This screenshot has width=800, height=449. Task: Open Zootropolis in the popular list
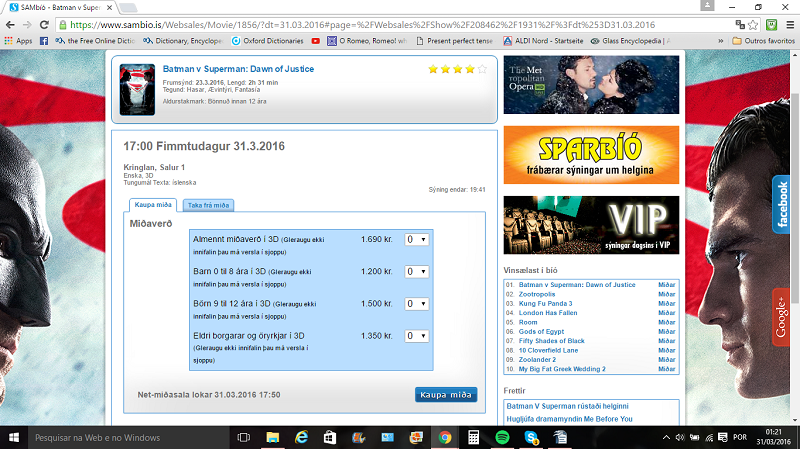click(x=537, y=294)
